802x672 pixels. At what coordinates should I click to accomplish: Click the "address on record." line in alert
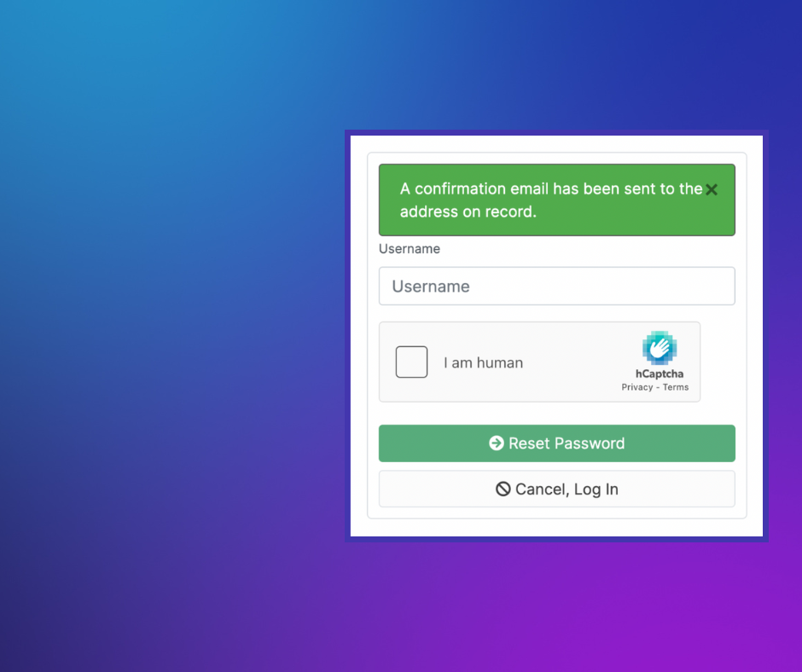tap(468, 211)
